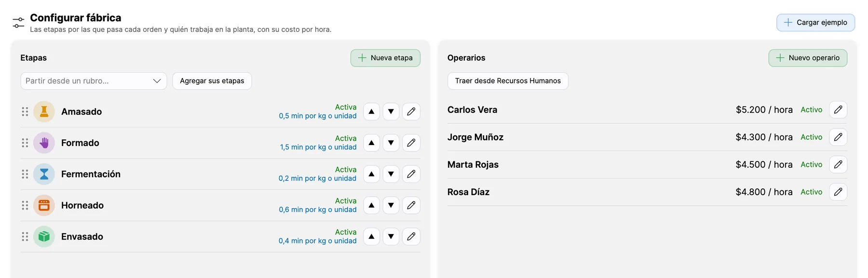Move Horneado stage down

point(391,206)
